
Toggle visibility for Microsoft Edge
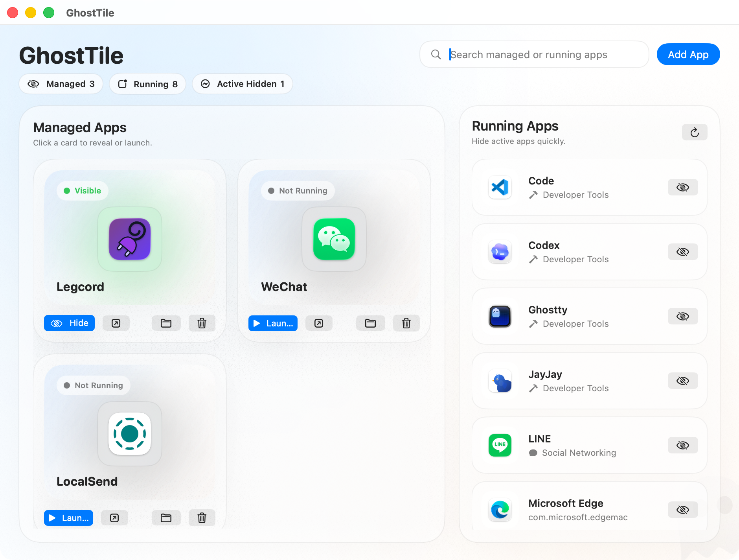[x=682, y=509]
